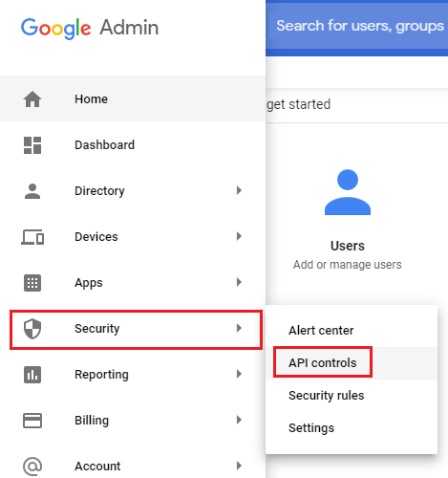The image size is (448, 478).
Task: Select the Security menu label
Action: tap(97, 329)
